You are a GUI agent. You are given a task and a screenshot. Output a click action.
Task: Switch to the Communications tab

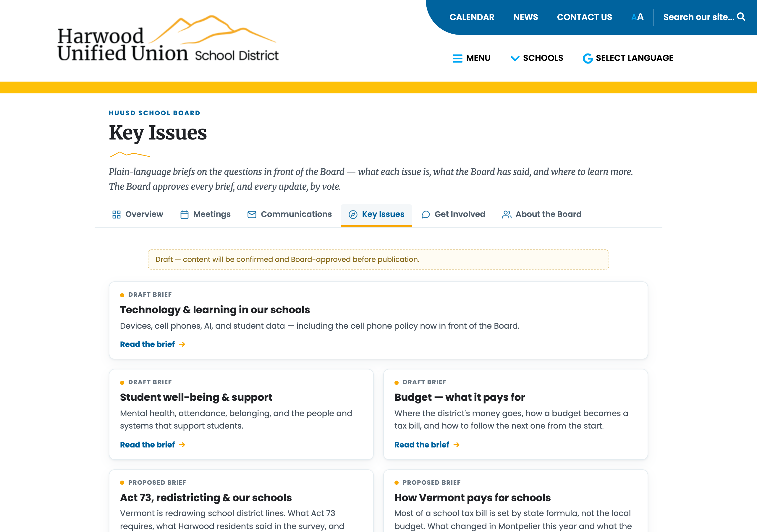pyautogui.click(x=289, y=215)
